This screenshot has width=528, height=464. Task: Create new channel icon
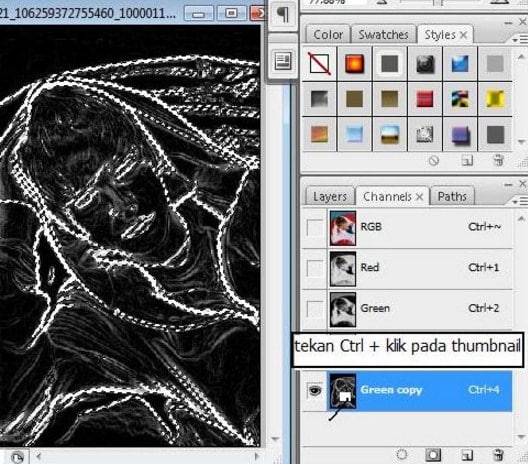tap(467, 455)
